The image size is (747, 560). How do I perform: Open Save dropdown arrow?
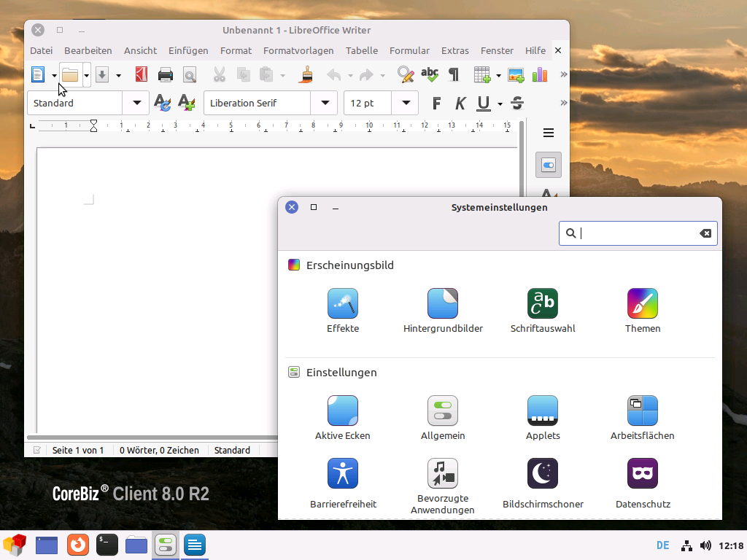118,75
